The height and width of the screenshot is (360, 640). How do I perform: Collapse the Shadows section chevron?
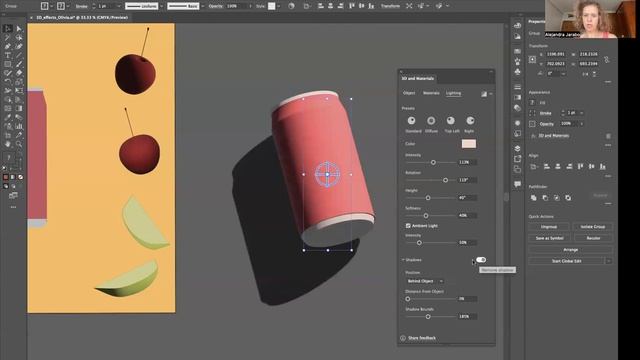tap(403, 260)
